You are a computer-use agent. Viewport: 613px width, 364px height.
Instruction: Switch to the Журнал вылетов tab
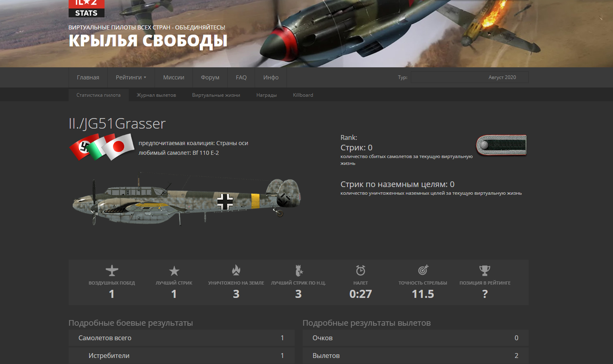(156, 95)
